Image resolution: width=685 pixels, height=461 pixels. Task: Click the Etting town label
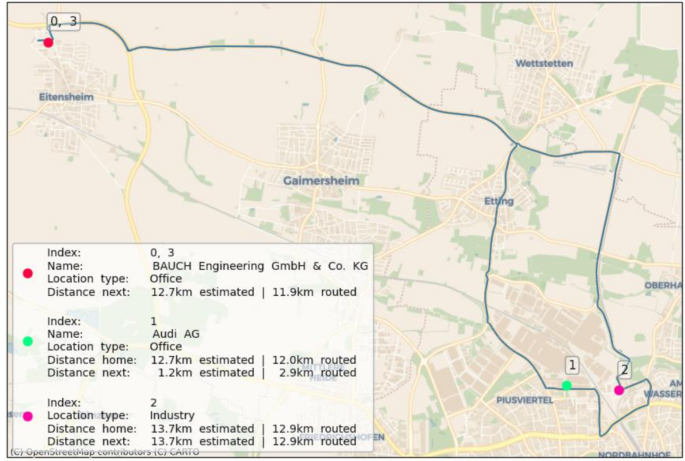pyautogui.click(x=499, y=201)
